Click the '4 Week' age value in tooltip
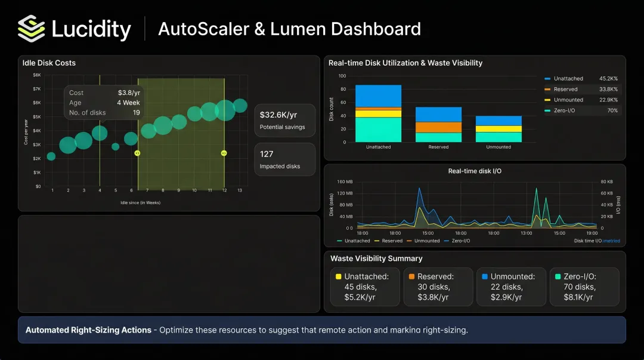This screenshot has width=644, height=360. click(128, 103)
